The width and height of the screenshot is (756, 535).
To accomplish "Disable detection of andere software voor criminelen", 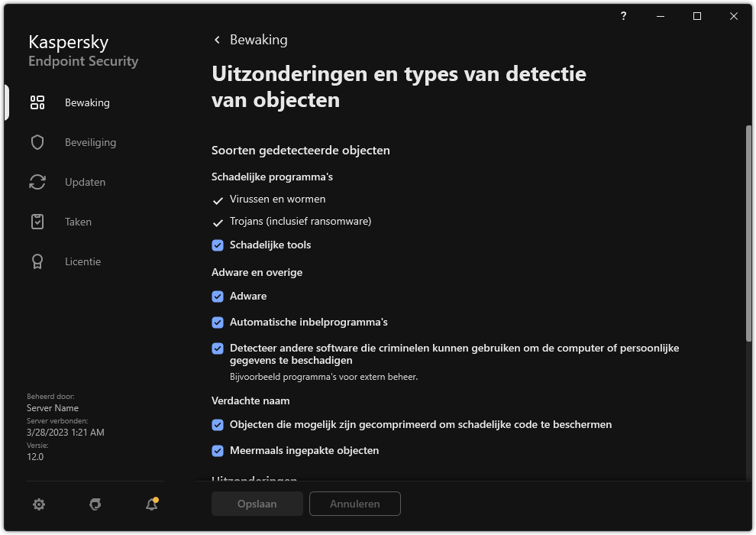I will (218, 348).
